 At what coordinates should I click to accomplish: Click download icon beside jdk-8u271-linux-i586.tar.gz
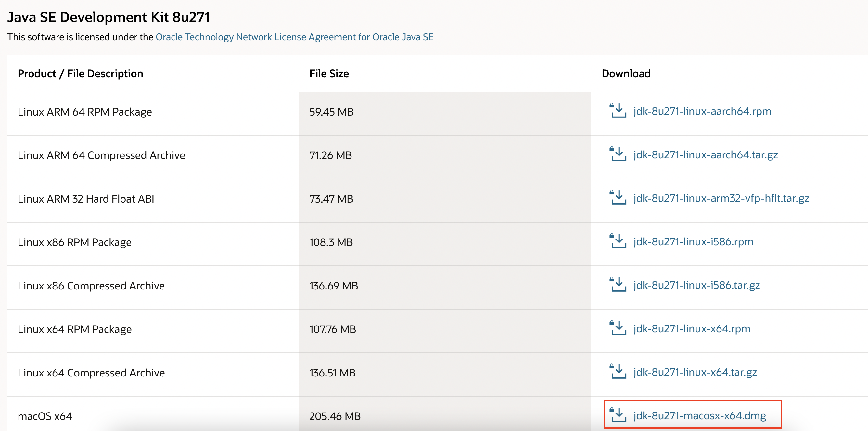pos(618,285)
